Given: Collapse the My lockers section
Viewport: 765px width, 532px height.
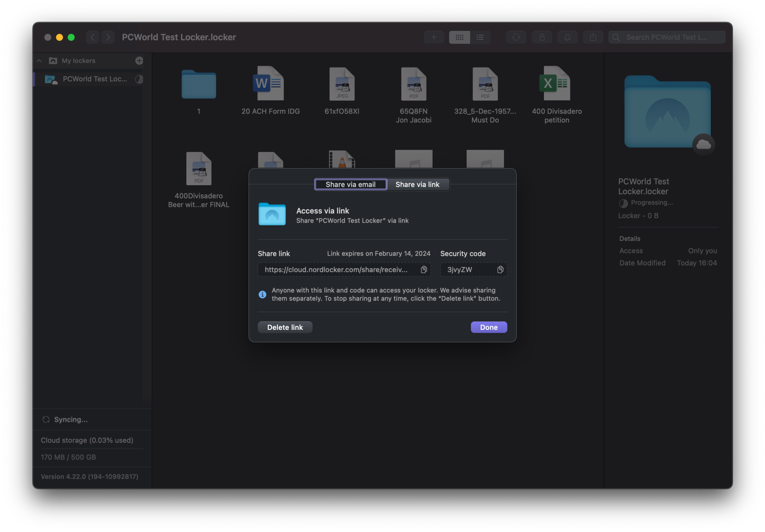Looking at the screenshot, I should [39, 61].
